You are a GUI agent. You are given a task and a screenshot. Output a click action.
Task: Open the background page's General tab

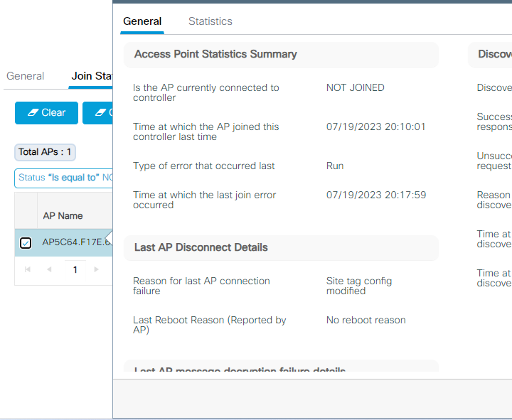26,76
